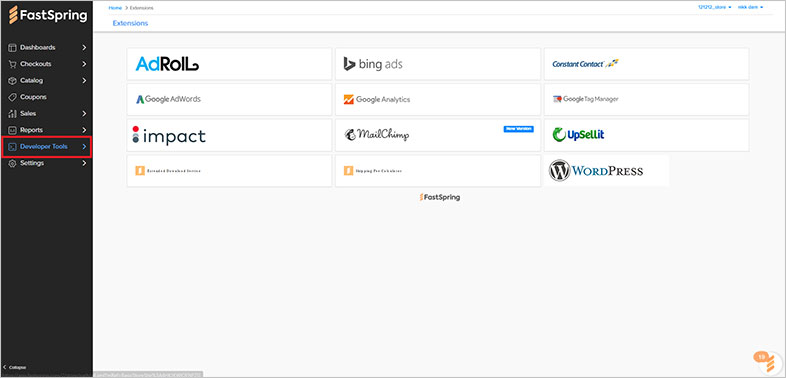Viewport: 786px width, 378px height.
Task: Open the MailChimp extension logo
Action: [376, 134]
